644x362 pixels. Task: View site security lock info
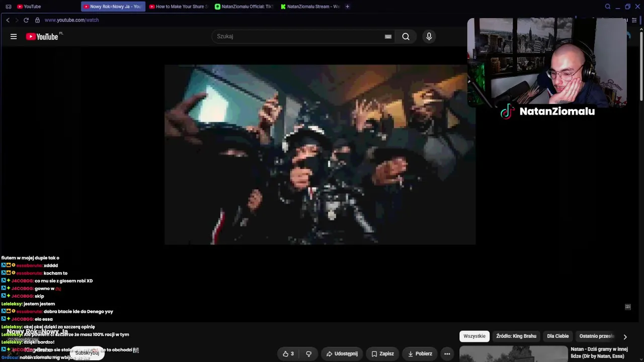pyautogui.click(x=37, y=20)
